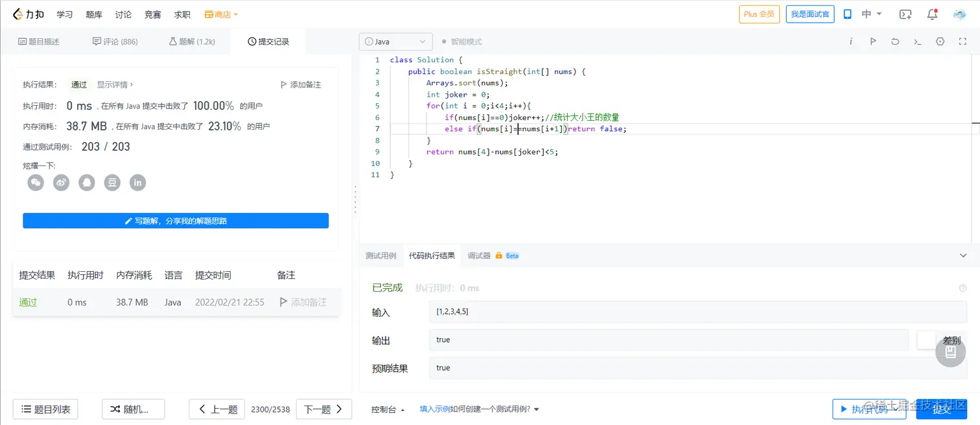Click 添加备注 beside execution result
980x425 pixels.
(300, 84)
